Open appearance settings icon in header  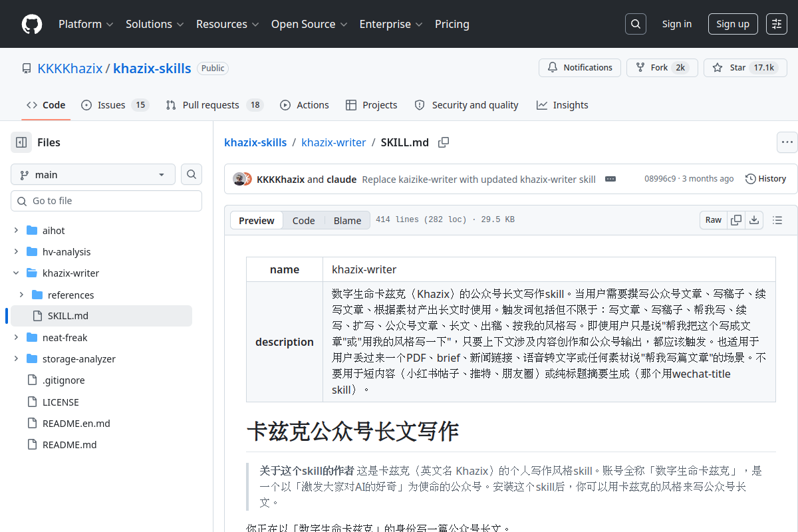777,24
